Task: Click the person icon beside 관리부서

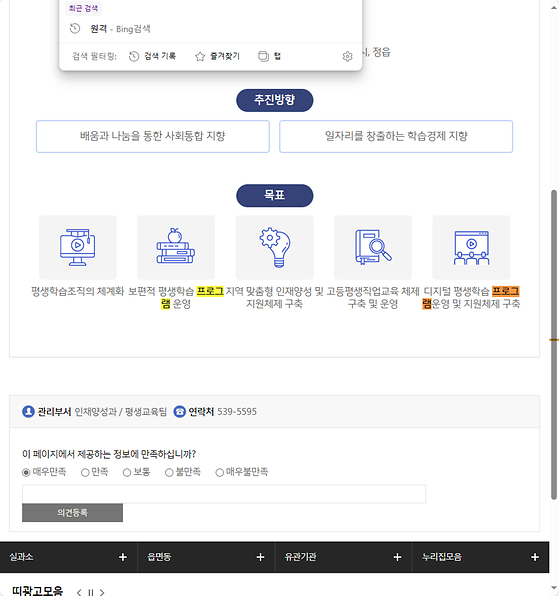Action: pyautogui.click(x=29, y=412)
